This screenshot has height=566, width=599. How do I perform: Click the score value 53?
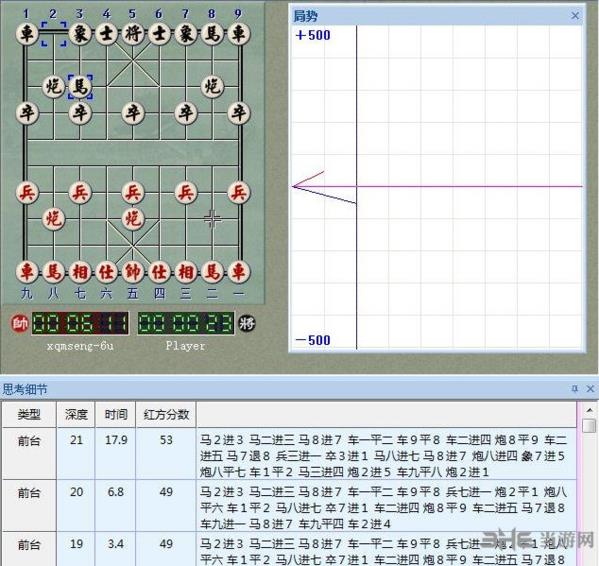tap(166, 440)
